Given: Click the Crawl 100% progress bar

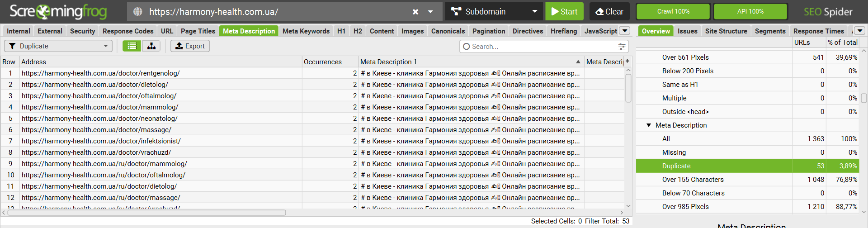Looking at the screenshot, I should (673, 12).
